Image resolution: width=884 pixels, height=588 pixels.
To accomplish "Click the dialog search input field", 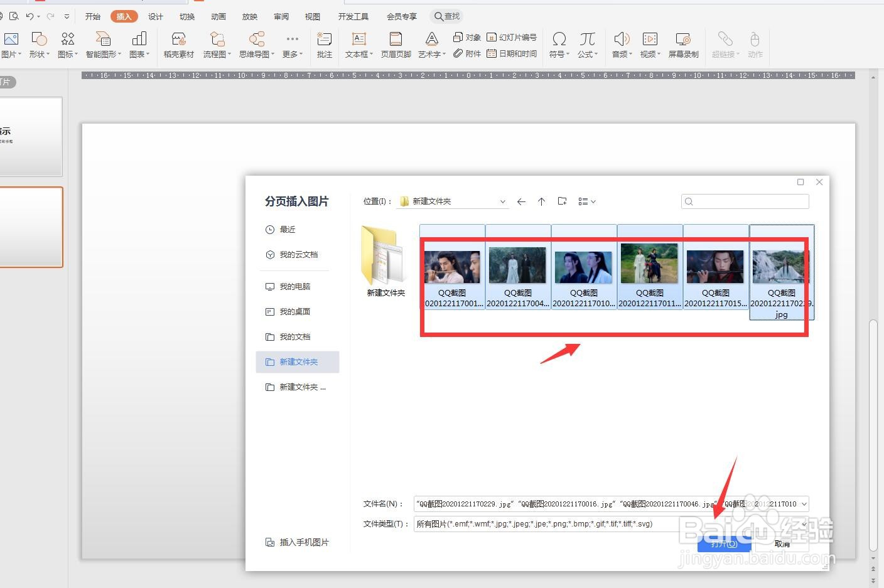I will 745,201.
